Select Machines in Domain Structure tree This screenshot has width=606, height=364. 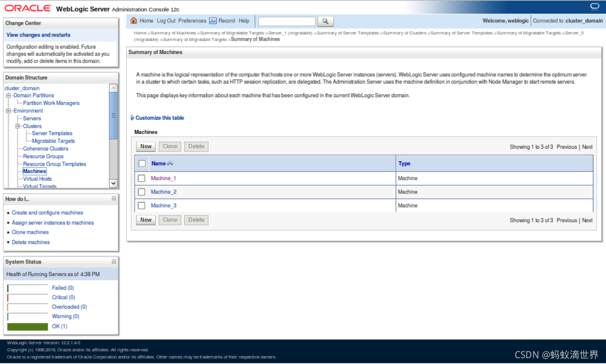[35, 172]
